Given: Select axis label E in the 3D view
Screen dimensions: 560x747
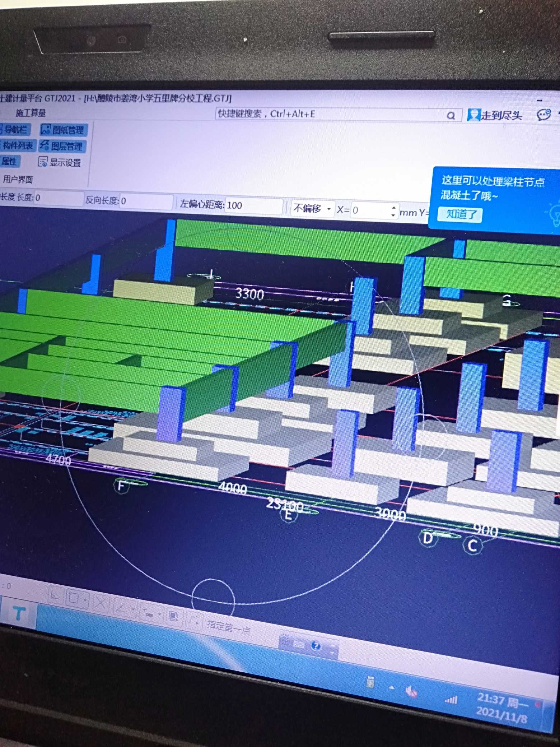Looking at the screenshot, I should [289, 515].
